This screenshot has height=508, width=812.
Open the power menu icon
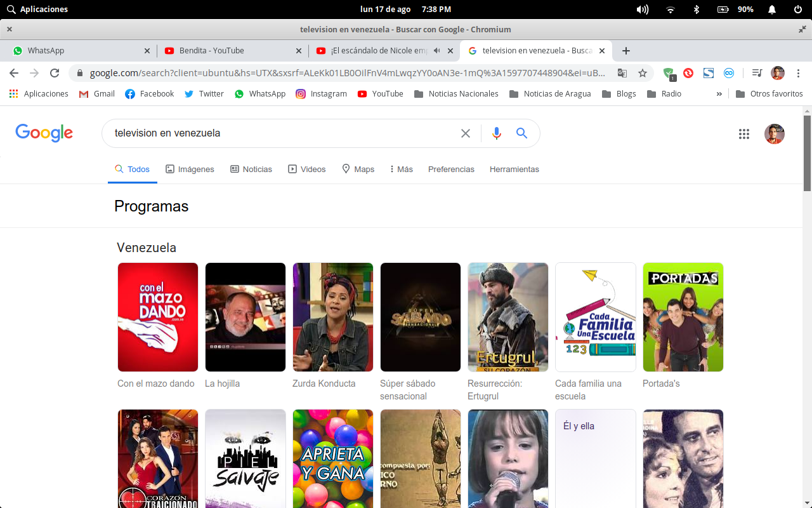tap(798, 10)
